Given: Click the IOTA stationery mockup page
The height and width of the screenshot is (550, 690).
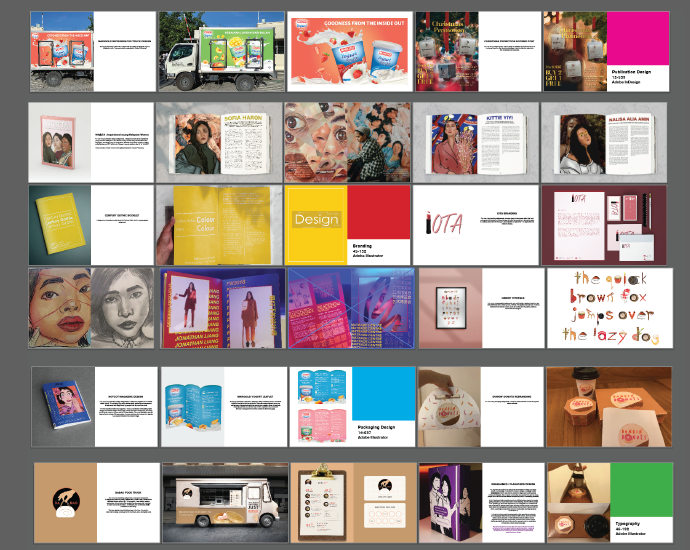Looking at the screenshot, I should point(605,224).
